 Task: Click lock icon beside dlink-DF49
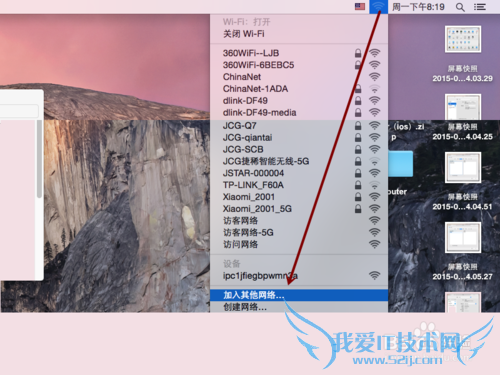coord(358,101)
